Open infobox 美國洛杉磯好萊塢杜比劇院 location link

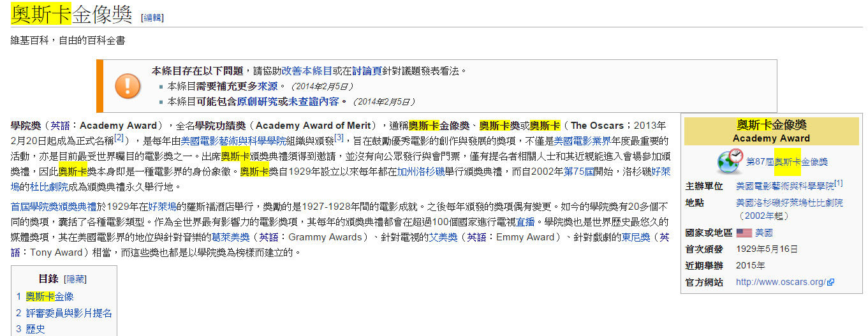click(x=790, y=203)
